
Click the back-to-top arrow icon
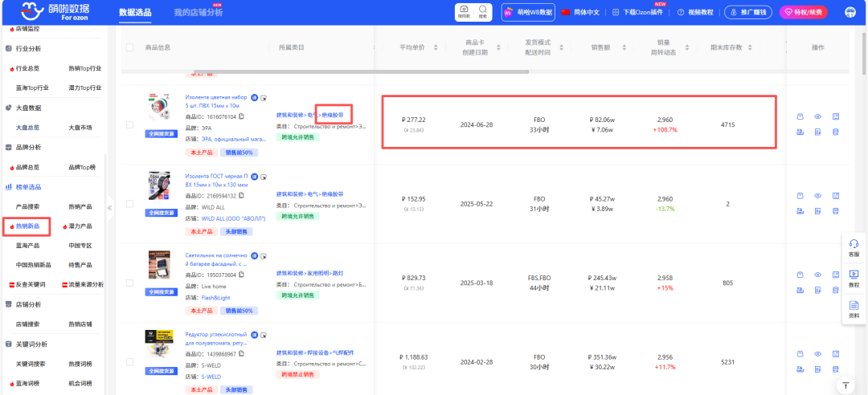click(845, 386)
